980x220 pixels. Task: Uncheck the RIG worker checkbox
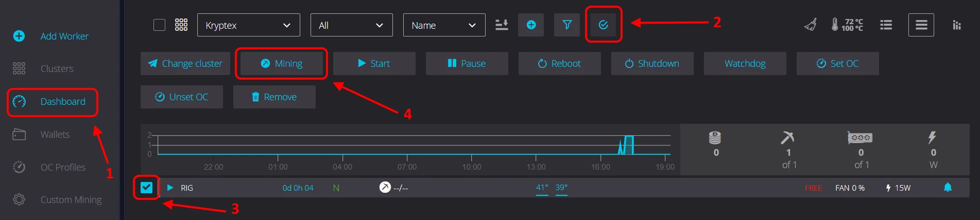click(146, 188)
